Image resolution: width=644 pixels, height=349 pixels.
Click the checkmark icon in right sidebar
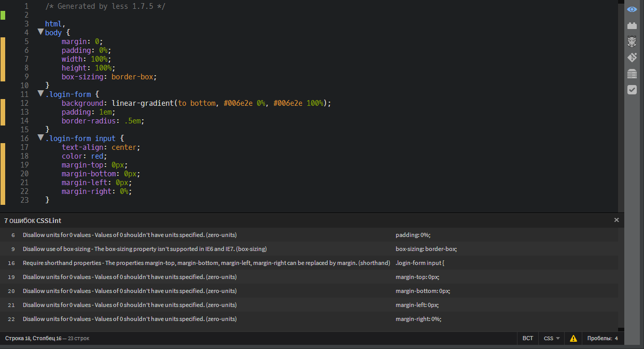tap(632, 90)
